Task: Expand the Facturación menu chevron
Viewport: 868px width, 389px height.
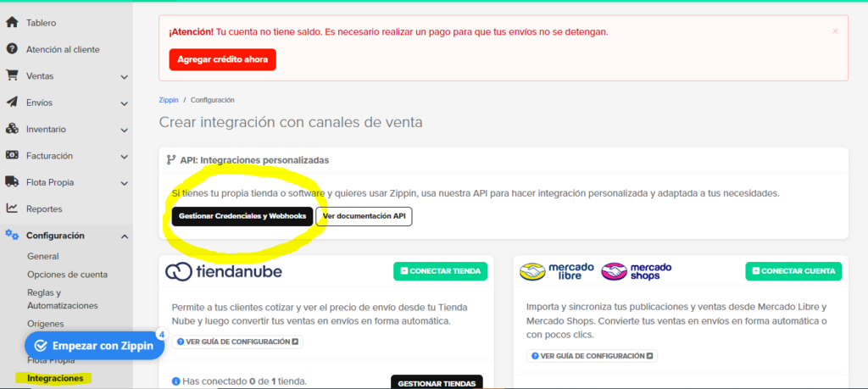Action: [x=124, y=157]
